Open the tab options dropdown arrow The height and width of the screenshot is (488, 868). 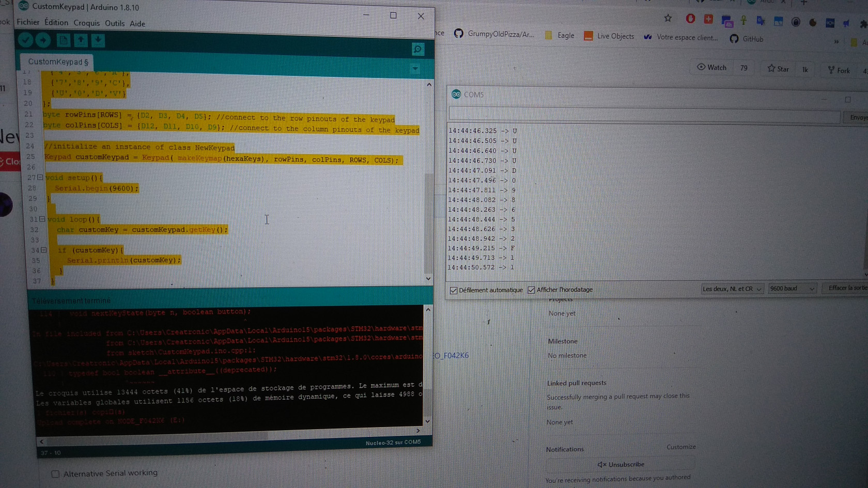click(415, 69)
